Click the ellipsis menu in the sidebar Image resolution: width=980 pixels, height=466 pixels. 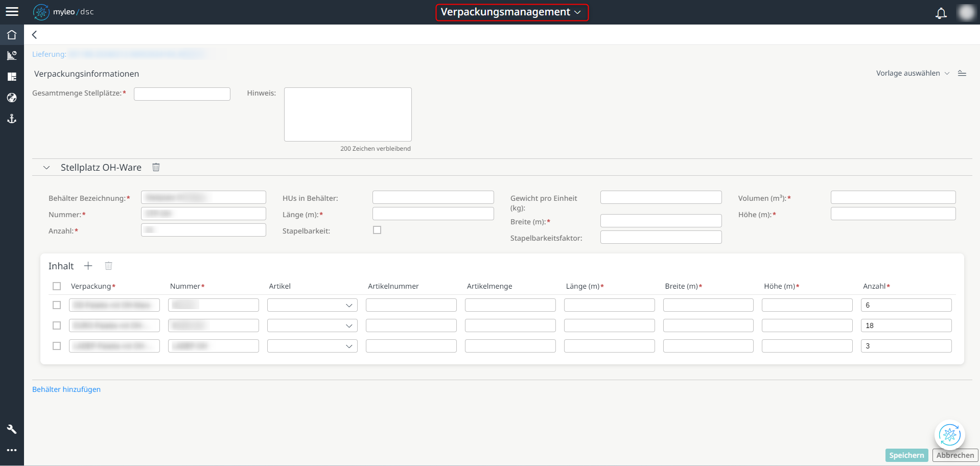point(12,450)
